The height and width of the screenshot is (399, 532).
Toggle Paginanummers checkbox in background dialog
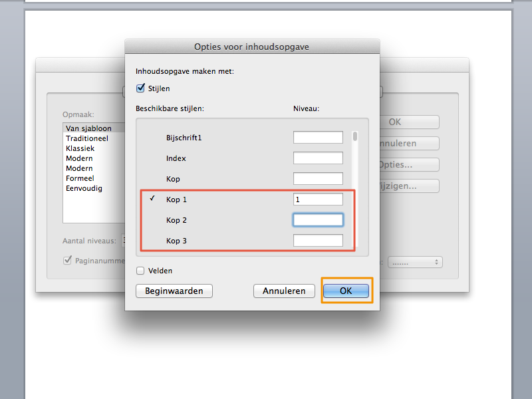(68, 260)
